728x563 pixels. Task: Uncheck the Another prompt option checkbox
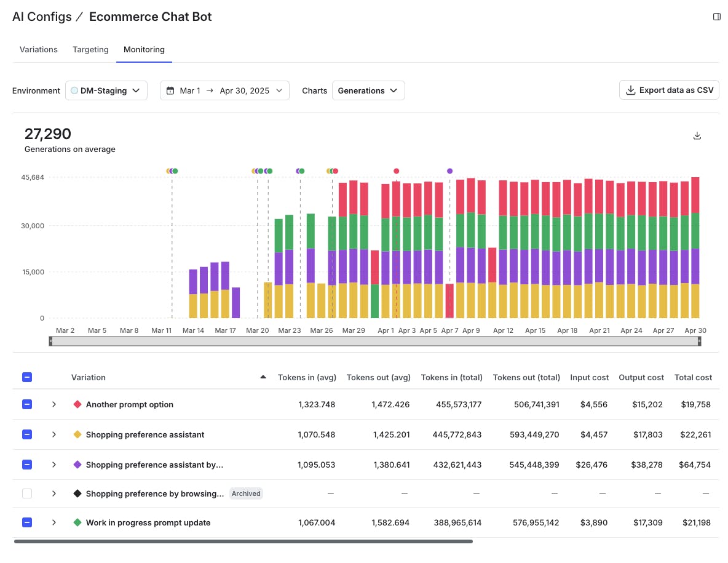27,404
